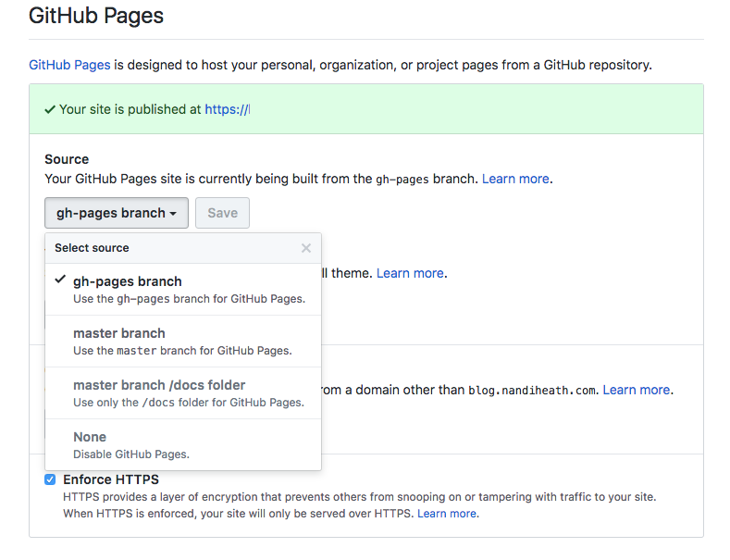Click the green checkmark in published banner
Screen dimensions: 730x560
tap(50, 109)
